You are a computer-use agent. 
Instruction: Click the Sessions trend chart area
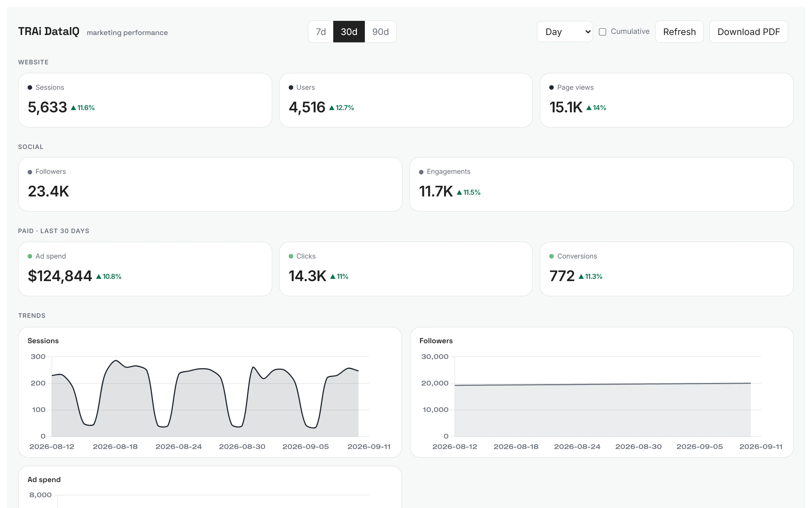(210, 397)
